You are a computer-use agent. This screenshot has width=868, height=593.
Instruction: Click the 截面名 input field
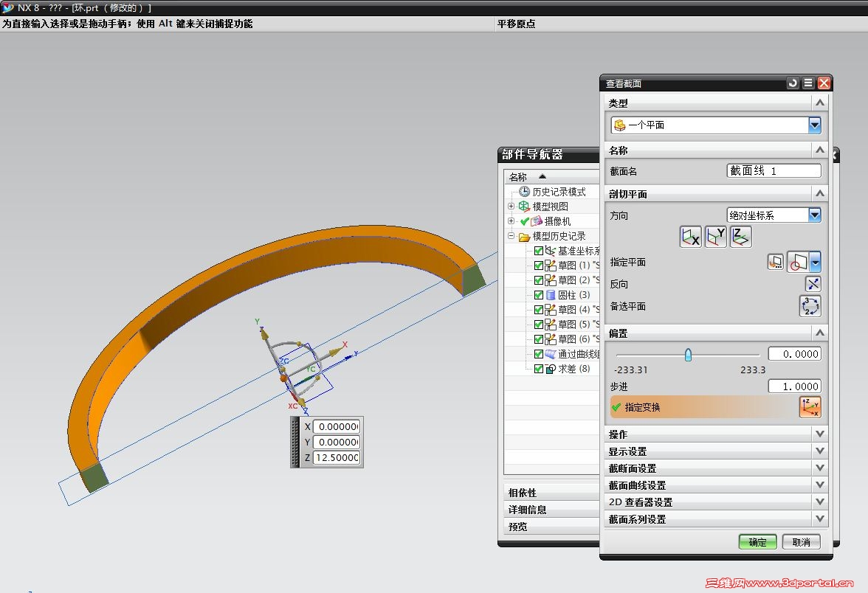tap(774, 171)
